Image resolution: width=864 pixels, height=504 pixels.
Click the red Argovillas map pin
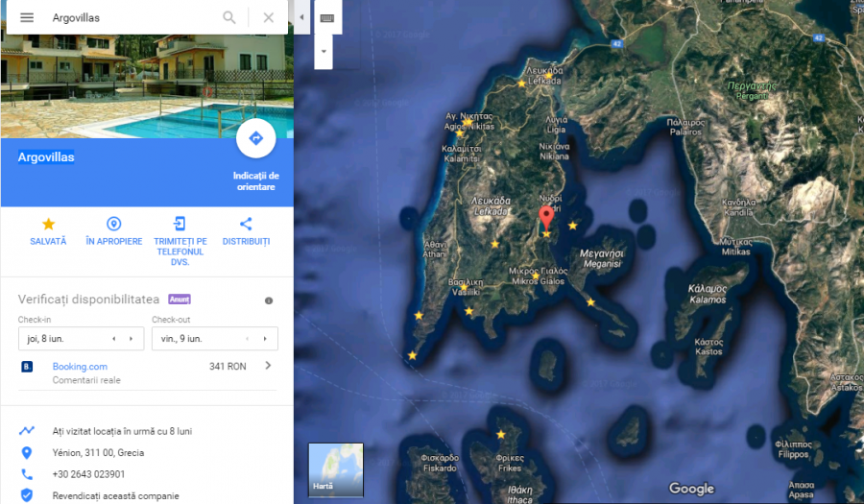click(546, 218)
